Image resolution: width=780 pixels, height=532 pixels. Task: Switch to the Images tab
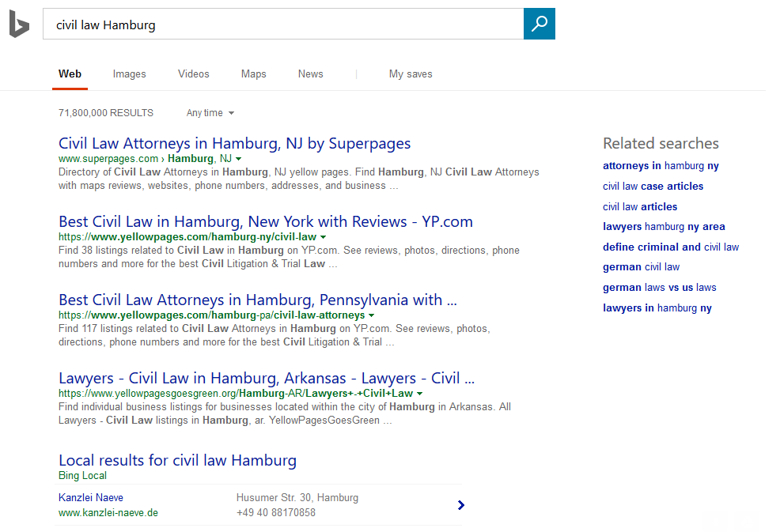[129, 74]
